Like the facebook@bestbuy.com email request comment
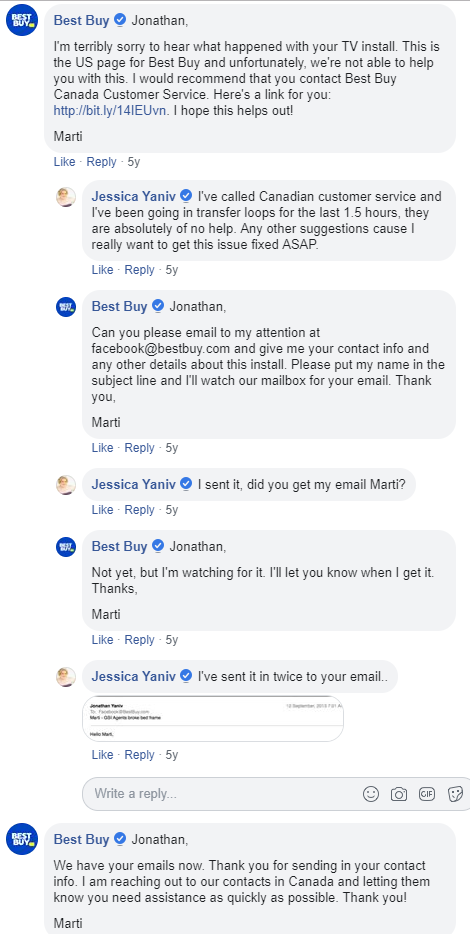The width and height of the screenshot is (470, 934). [102, 448]
